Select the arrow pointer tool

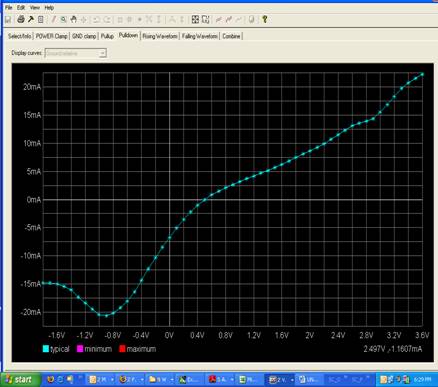point(31,19)
